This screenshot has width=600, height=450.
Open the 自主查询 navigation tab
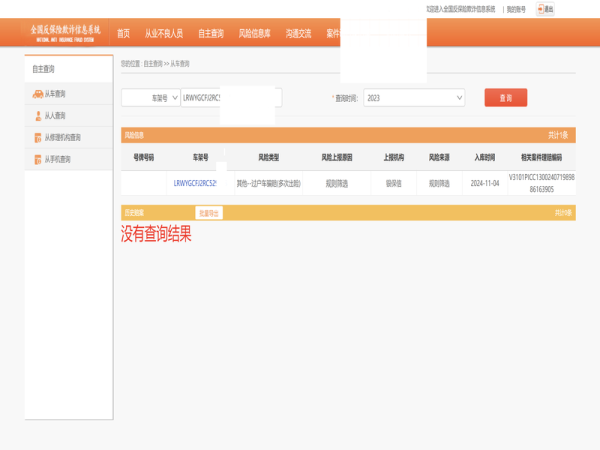tap(211, 34)
